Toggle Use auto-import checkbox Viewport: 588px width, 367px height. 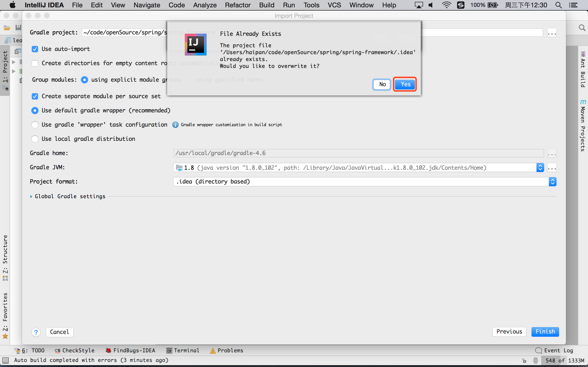(35, 49)
